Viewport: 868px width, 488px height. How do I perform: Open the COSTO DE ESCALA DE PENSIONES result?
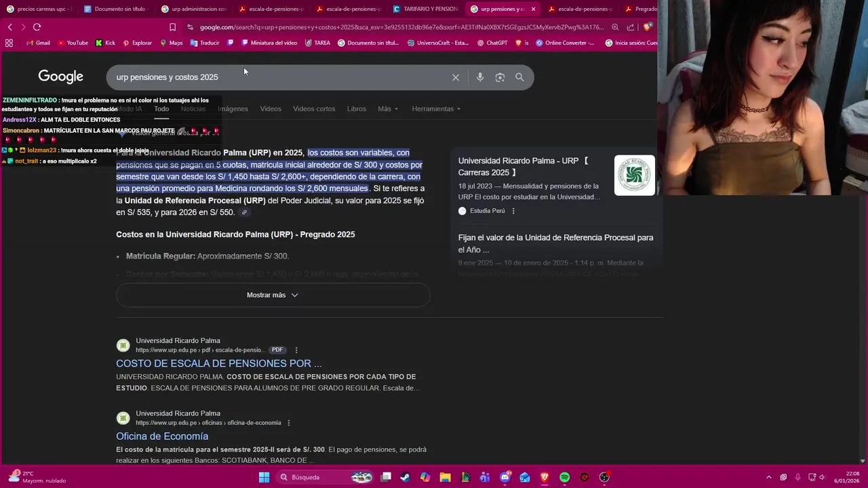pos(219,363)
